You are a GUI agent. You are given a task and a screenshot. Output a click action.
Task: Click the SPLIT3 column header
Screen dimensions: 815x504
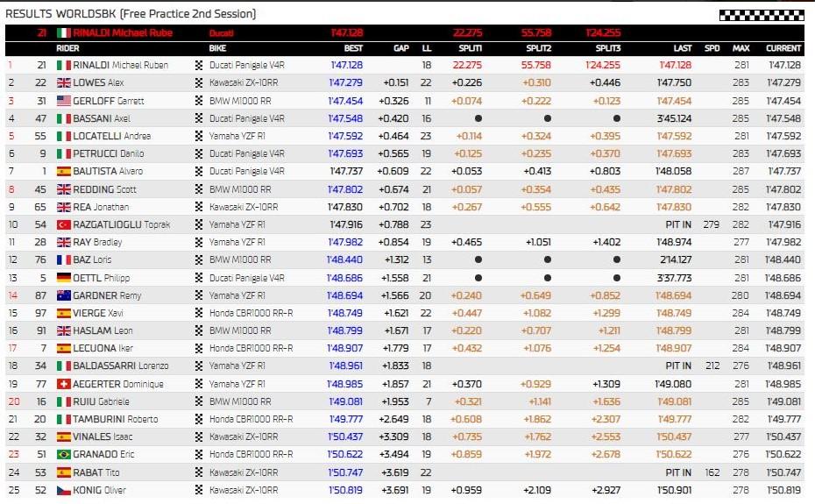point(607,48)
